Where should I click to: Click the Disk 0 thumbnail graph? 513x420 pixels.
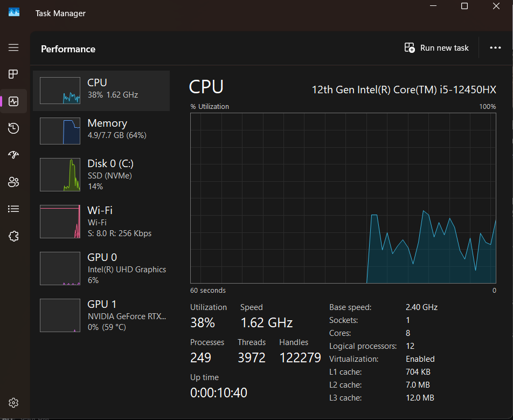60,174
